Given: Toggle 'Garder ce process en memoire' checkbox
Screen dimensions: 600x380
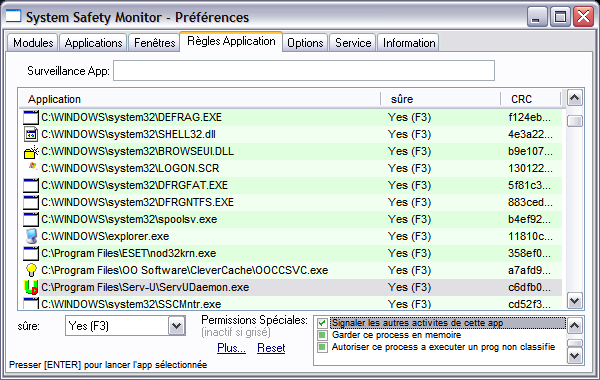Looking at the screenshot, I should coord(322,336).
